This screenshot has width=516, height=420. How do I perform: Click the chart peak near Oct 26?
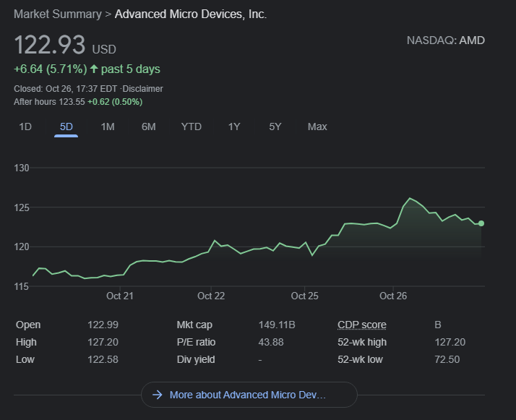pyautogui.click(x=410, y=198)
